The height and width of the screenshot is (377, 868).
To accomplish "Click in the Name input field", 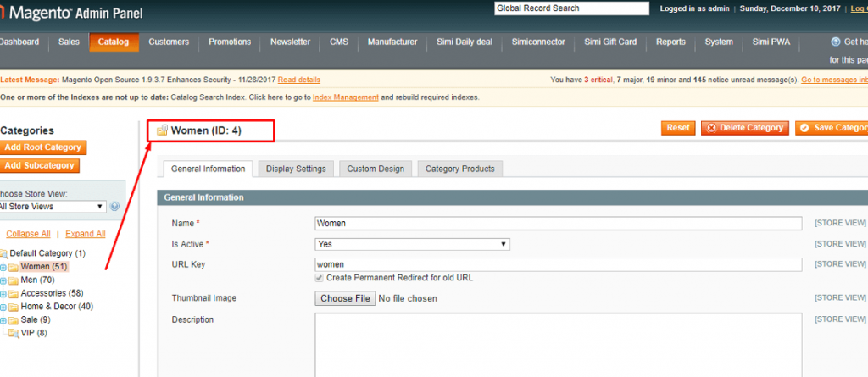I will tap(558, 223).
